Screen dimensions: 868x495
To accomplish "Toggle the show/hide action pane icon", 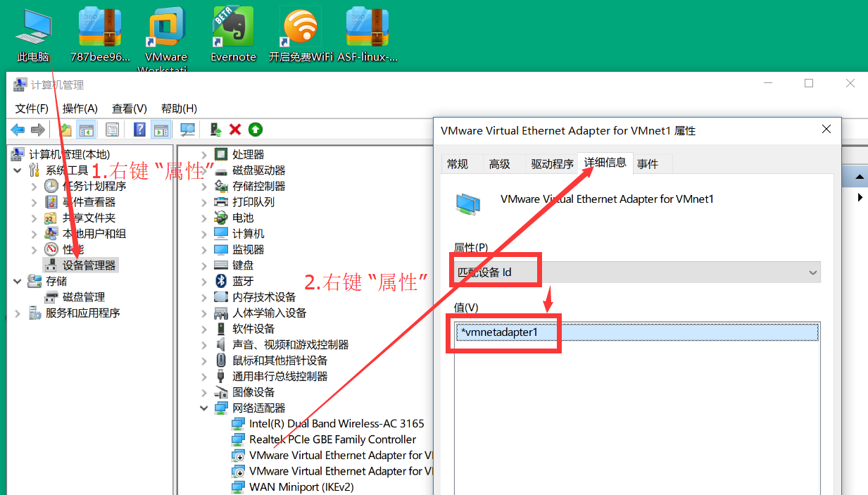I will click(162, 130).
